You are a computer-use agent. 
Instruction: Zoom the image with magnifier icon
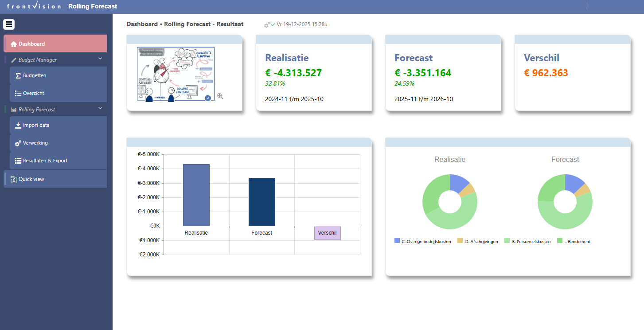point(220,96)
